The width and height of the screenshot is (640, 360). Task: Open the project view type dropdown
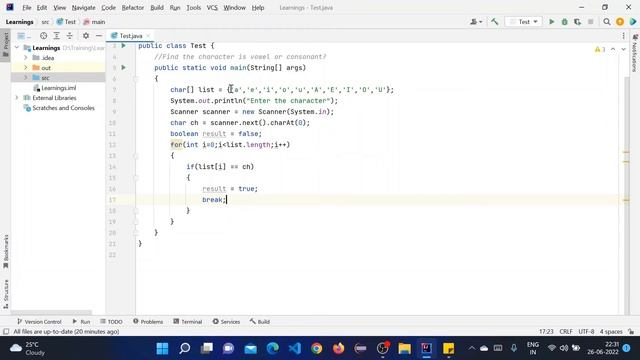point(24,36)
